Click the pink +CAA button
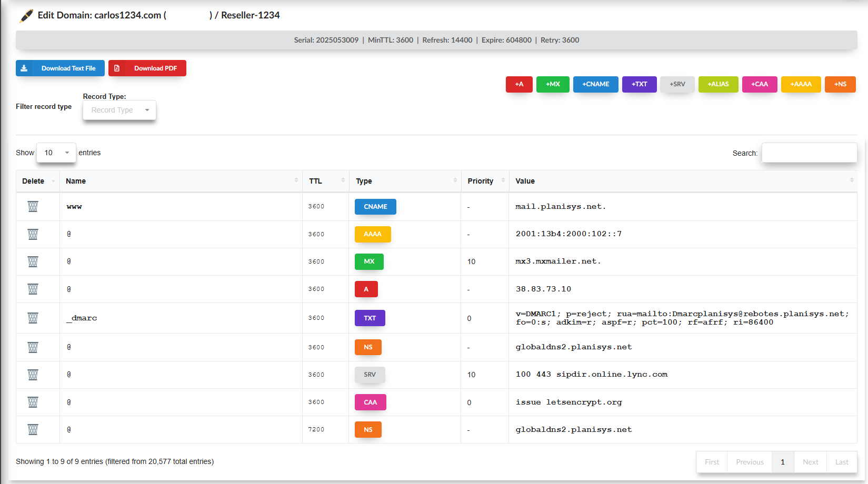This screenshot has height=484, width=868. coord(759,84)
